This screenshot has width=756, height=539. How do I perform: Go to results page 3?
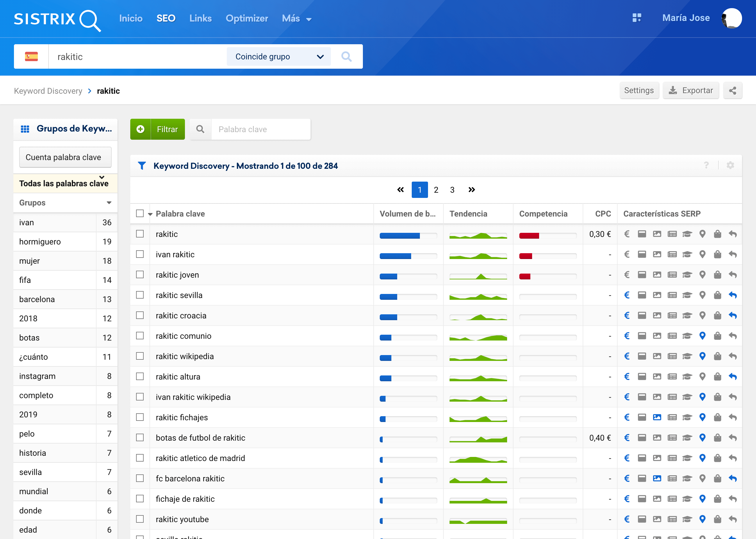click(452, 189)
